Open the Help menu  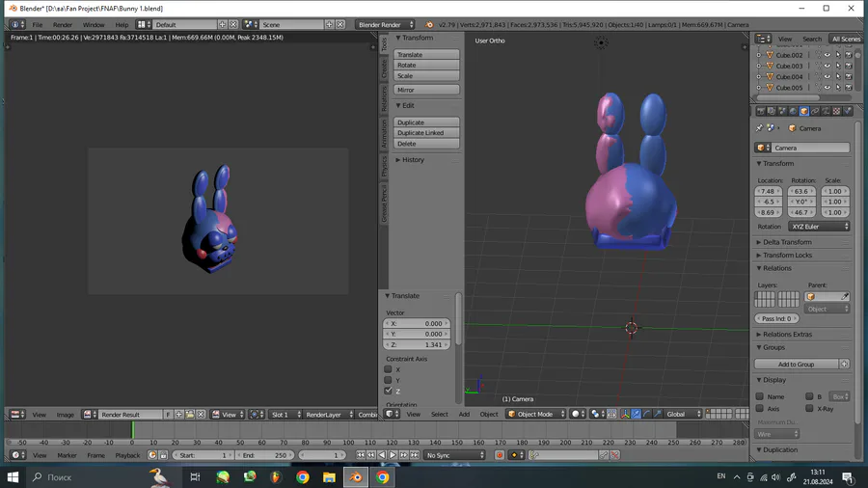coord(122,25)
